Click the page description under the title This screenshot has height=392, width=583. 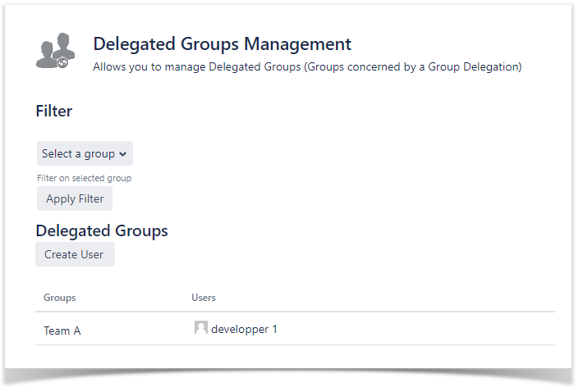click(x=307, y=67)
